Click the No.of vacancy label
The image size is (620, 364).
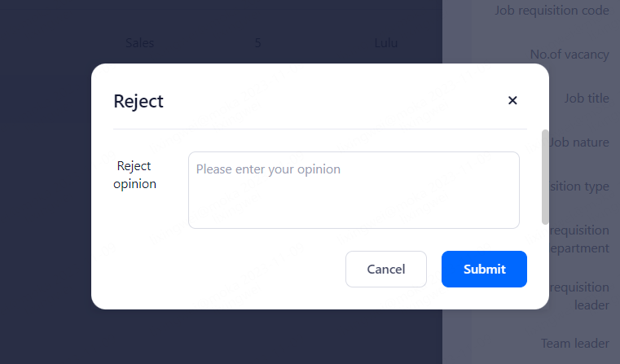coord(569,55)
